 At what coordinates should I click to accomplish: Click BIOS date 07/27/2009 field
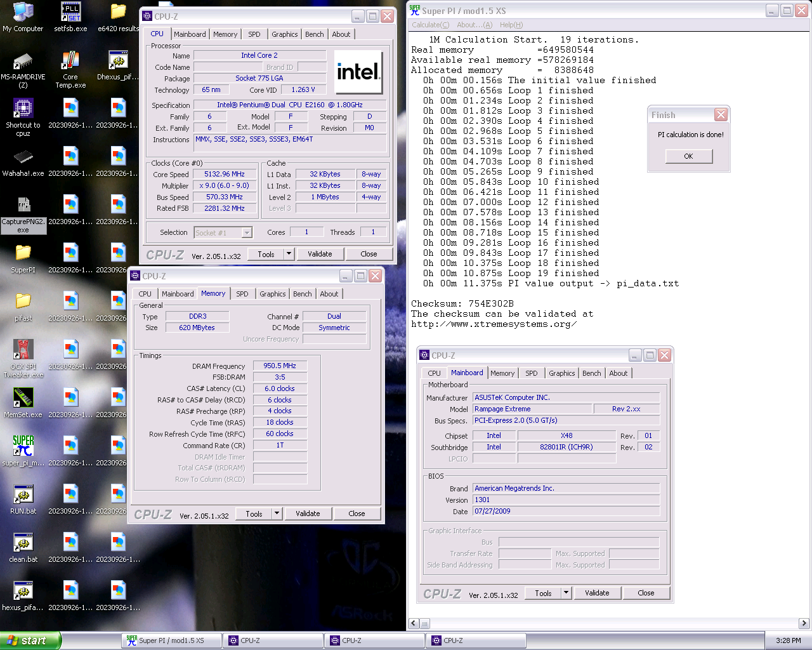tap(566, 511)
